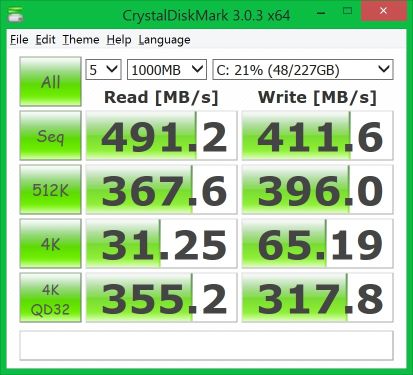This screenshot has width=413, height=375.
Task: Click the 4K QD32 write result 317.8
Action: tap(318, 298)
